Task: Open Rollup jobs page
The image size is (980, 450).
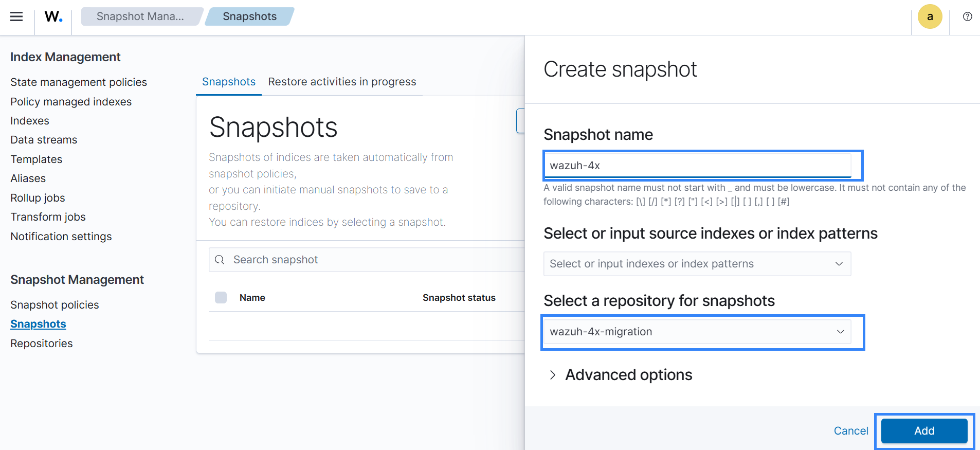Action: (x=38, y=198)
